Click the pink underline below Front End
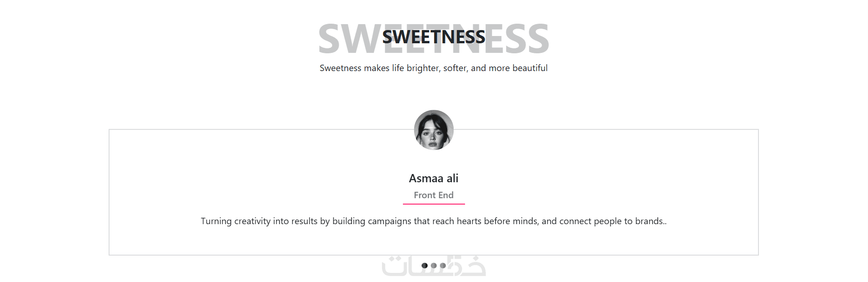 [x=434, y=204]
